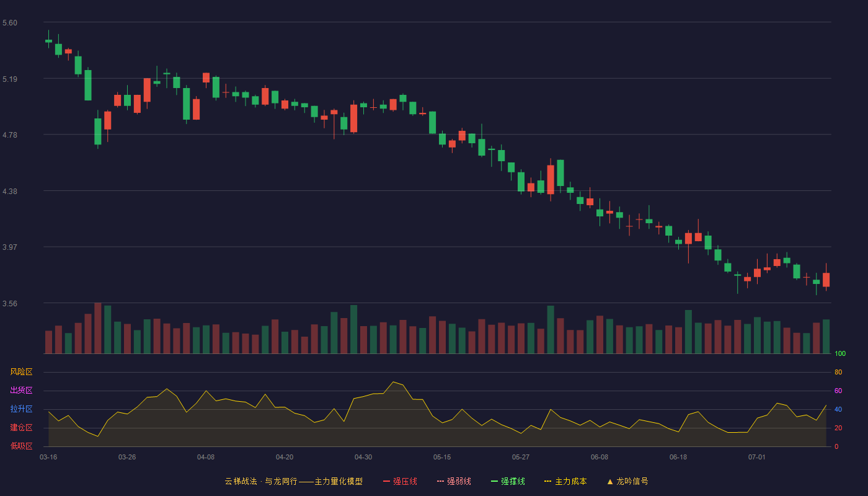Click the 拉升区 zone label

[21, 409]
